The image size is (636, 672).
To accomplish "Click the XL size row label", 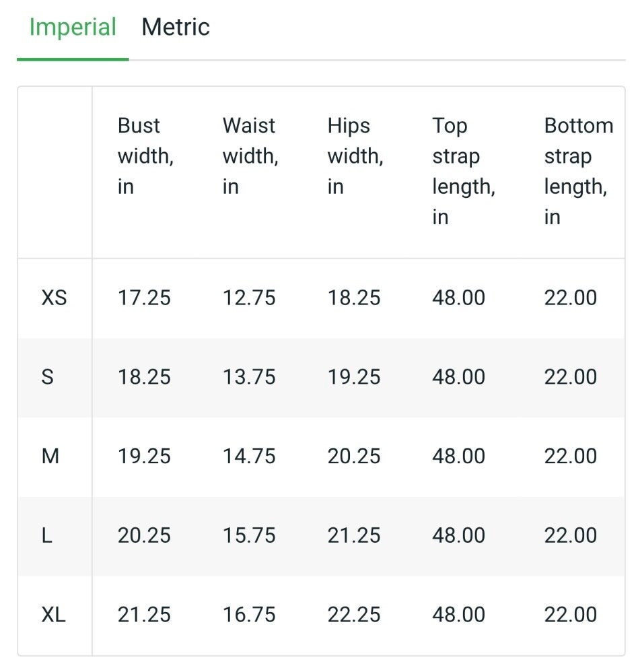I will click(55, 615).
